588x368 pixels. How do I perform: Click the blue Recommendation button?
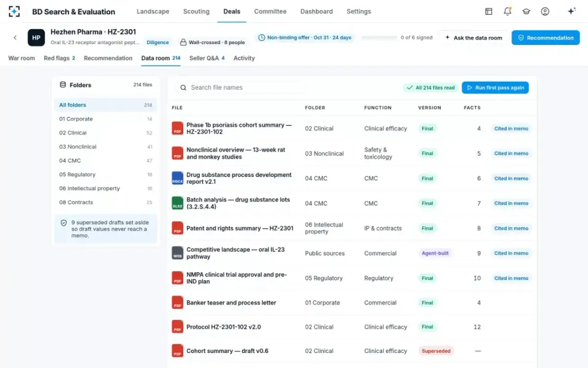[x=545, y=38]
